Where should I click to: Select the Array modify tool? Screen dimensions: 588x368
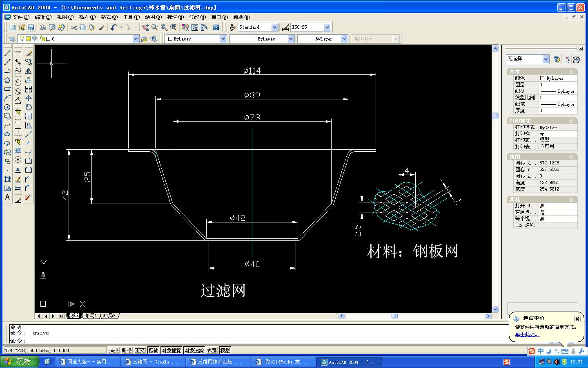tap(29, 89)
